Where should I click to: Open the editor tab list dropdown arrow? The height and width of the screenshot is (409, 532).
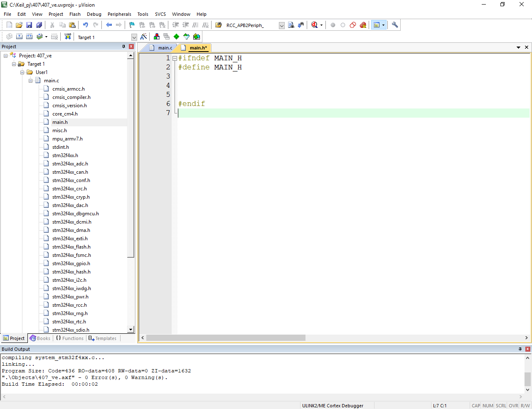point(518,47)
